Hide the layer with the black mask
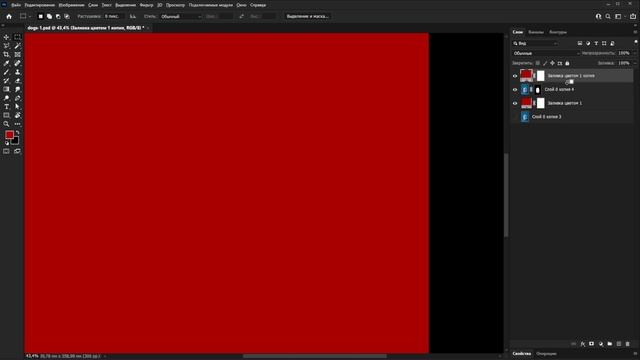Viewport: 640px width, 360px height. 515,89
